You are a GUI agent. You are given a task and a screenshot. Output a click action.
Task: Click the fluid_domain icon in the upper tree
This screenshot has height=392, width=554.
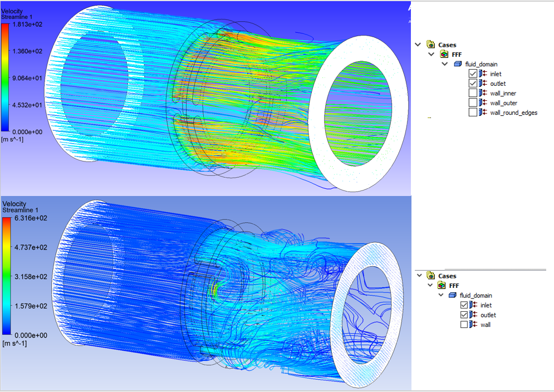point(458,64)
